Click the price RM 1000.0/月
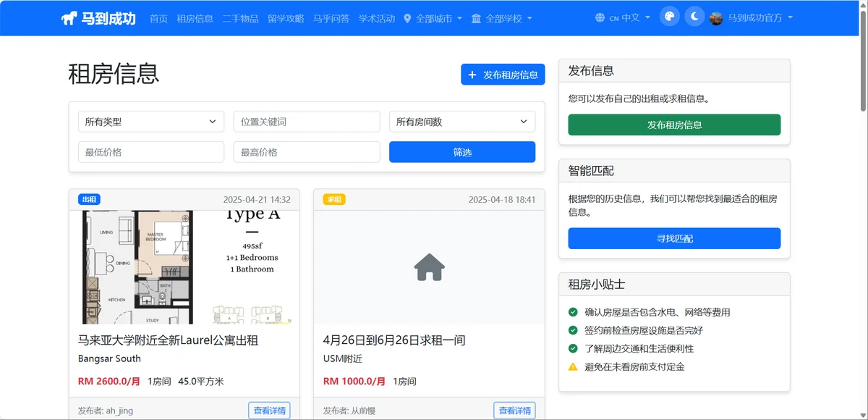 coord(354,381)
